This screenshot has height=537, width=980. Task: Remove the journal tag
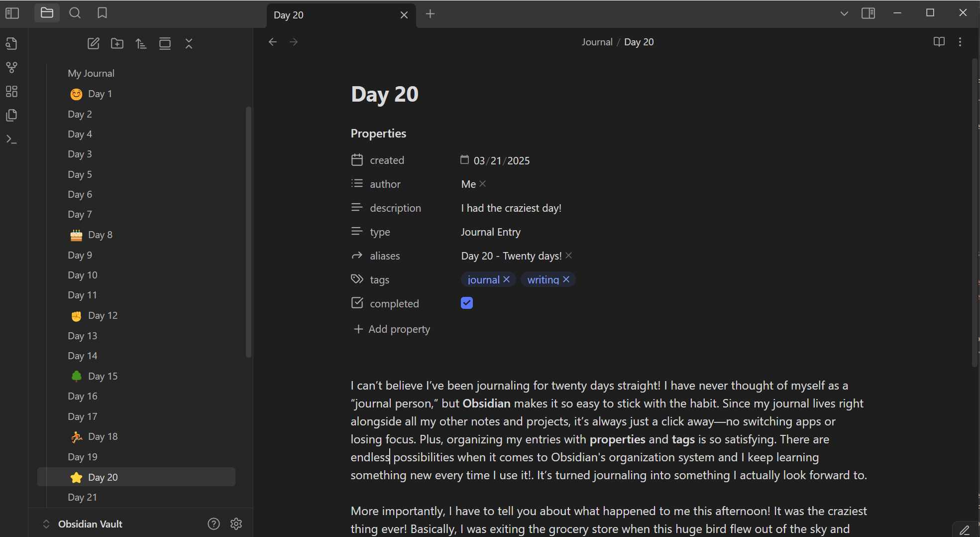(507, 279)
